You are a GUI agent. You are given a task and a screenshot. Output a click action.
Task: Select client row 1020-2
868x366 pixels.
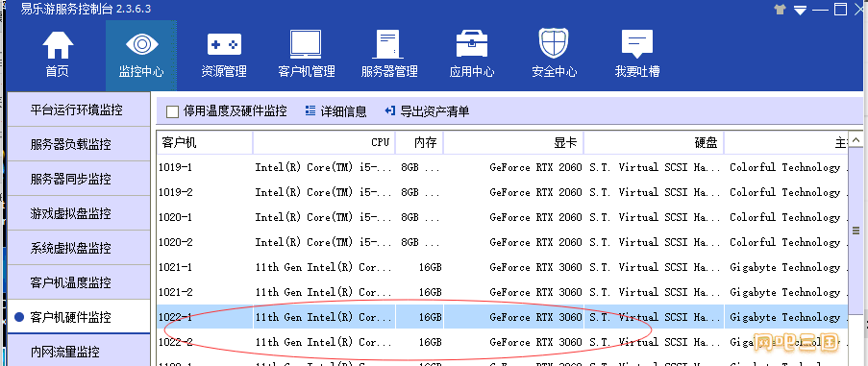(x=502, y=242)
